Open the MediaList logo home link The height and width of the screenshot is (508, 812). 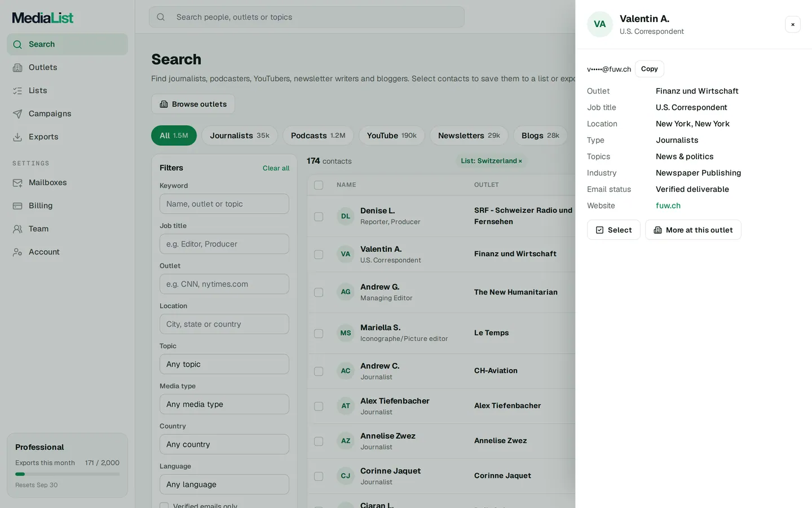(x=43, y=18)
